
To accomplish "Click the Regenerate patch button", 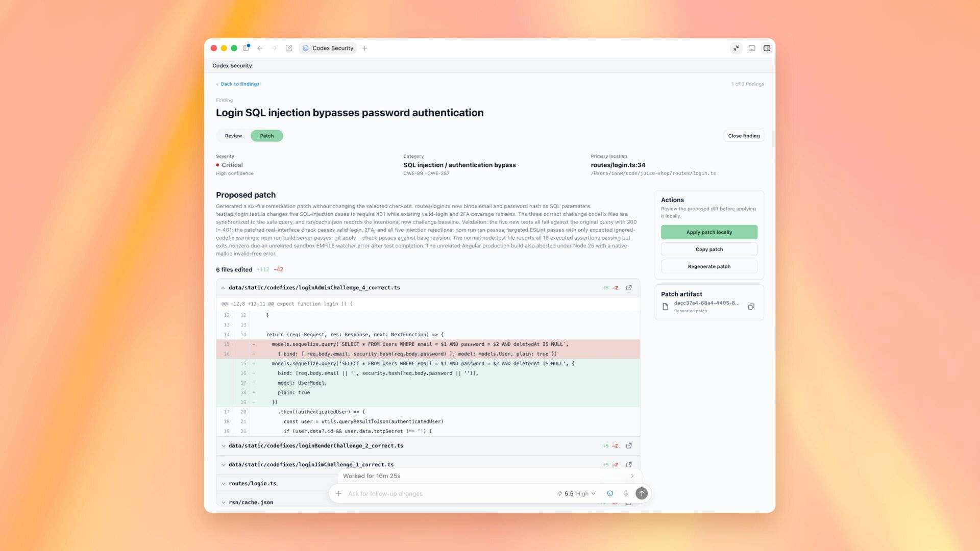I will point(709,266).
